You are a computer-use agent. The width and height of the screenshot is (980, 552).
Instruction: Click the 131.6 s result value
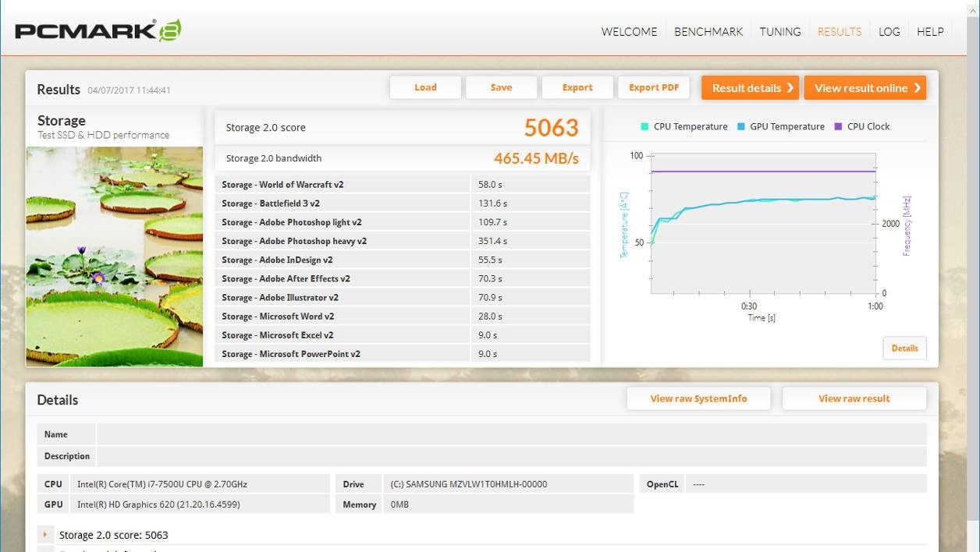tap(493, 203)
